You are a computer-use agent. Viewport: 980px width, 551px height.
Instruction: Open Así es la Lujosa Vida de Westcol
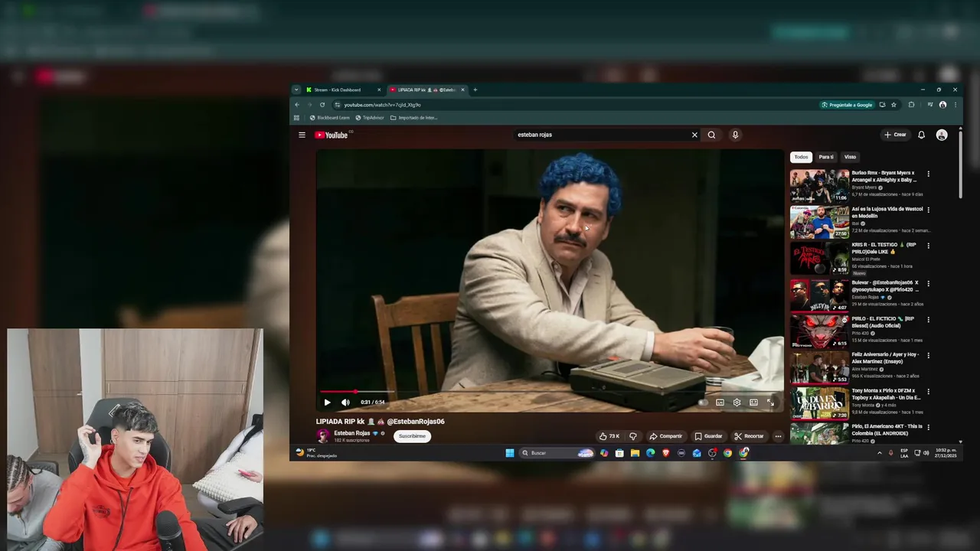tap(887, 212)
